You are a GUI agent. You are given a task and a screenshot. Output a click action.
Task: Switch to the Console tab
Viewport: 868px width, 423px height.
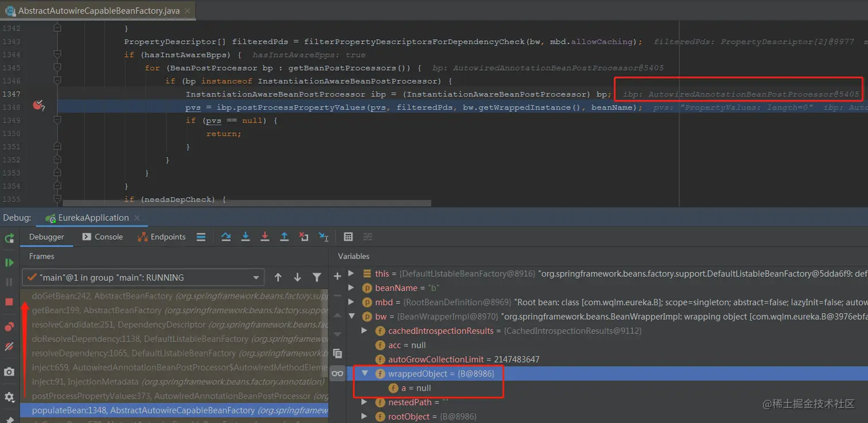point(102,237)
